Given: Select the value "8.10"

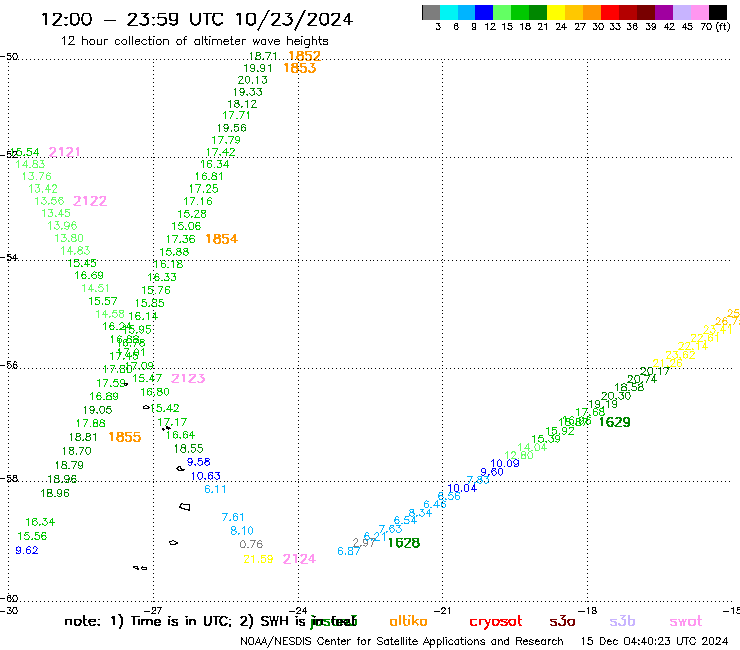Looking at the screenshot, I should pyautogui.click(x=242, y=531).
